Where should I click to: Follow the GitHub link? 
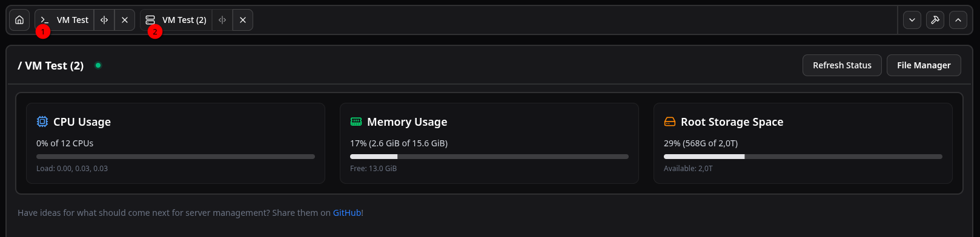(347, 213)
